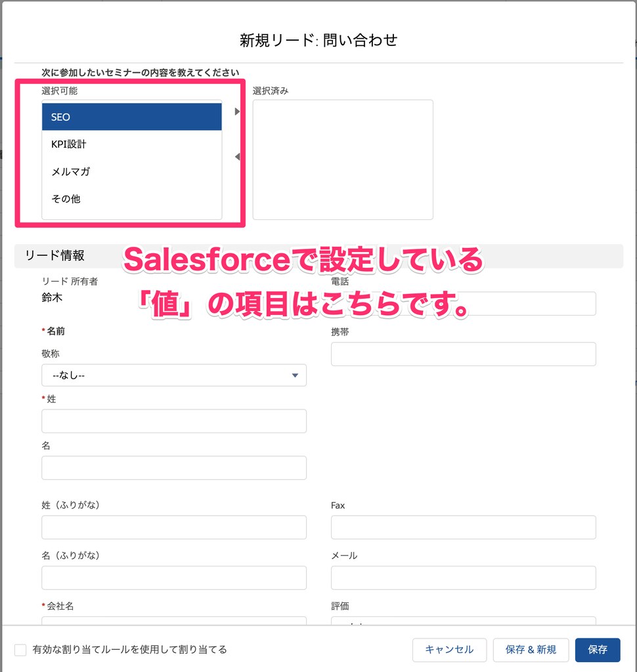Focus the 名（ふりがな） field
Screen dimensions: 637x672
pyautogui.click(x=174, y=577)
